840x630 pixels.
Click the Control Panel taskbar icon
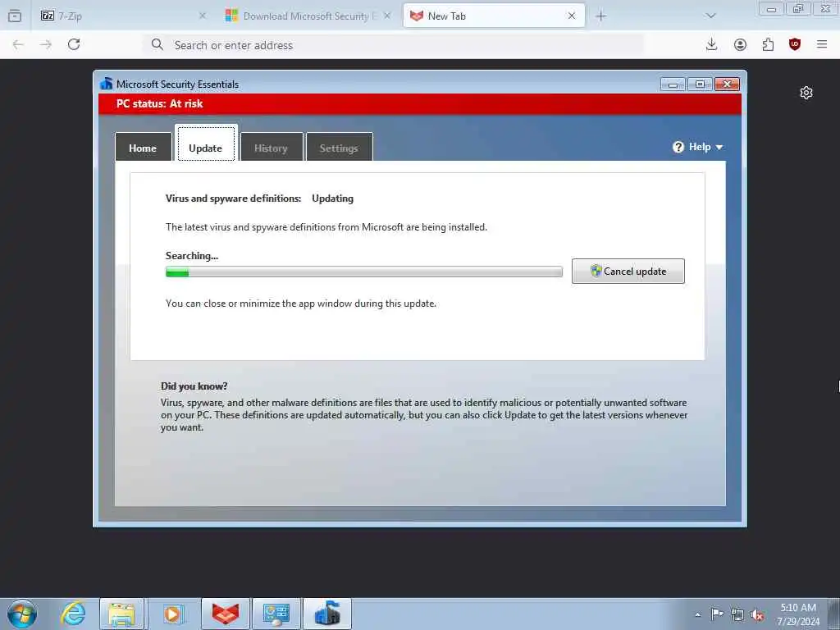276,614
